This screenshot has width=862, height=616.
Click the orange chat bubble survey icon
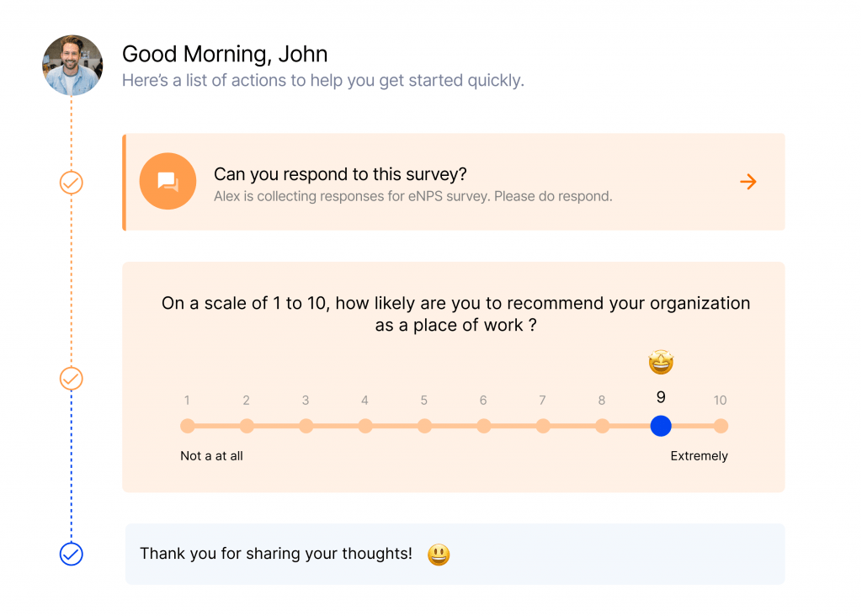168,181
